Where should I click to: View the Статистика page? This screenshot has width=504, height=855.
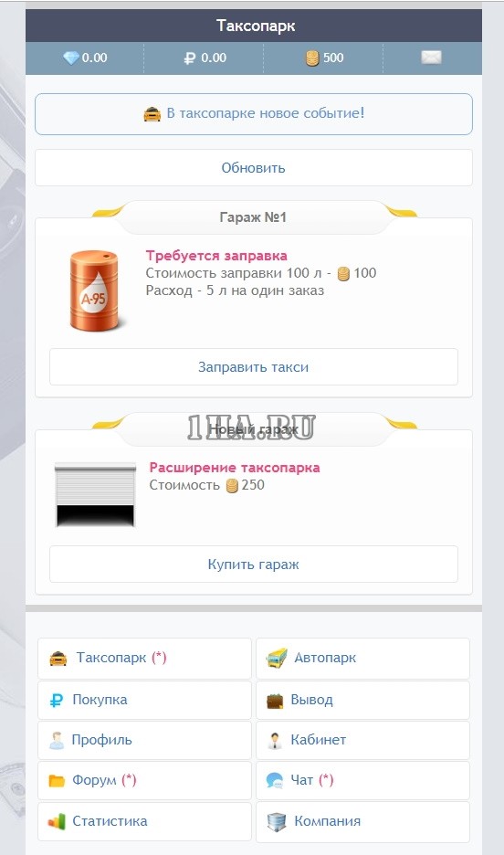[144, 821]
